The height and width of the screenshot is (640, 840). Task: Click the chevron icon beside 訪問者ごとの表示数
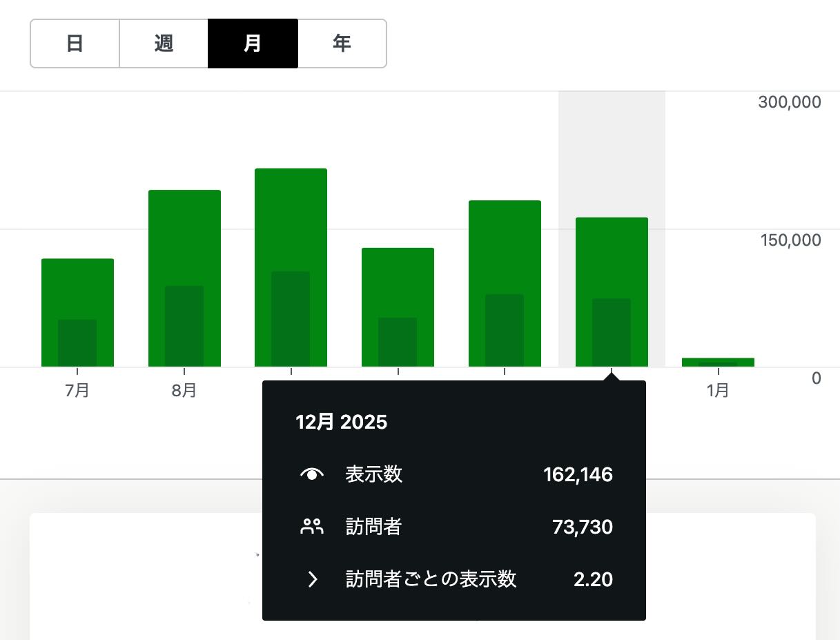[312, 579]
